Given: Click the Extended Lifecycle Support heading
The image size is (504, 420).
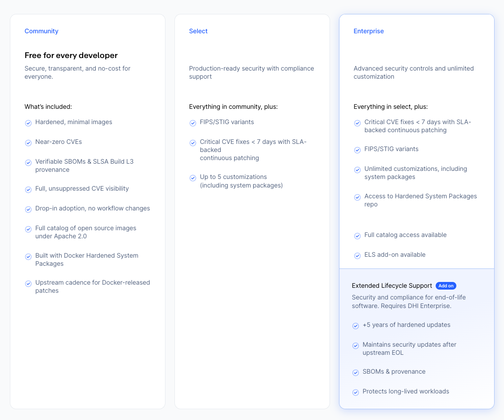Looking at the screenshot, I should (x=392, y=286).
